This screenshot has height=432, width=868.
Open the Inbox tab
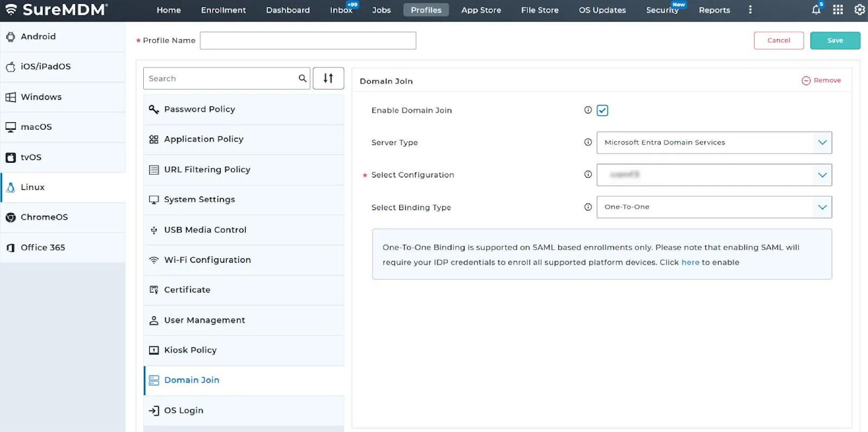point(341,10)
